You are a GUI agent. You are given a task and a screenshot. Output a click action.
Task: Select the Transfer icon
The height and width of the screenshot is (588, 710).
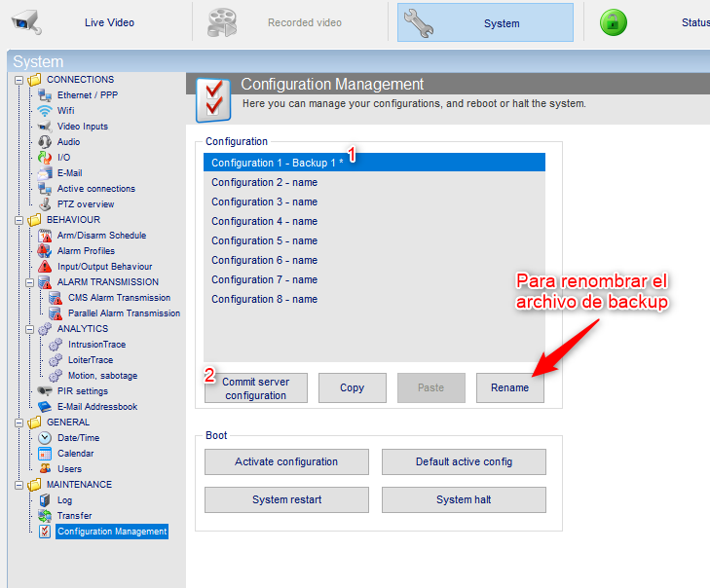coord(45,516)
